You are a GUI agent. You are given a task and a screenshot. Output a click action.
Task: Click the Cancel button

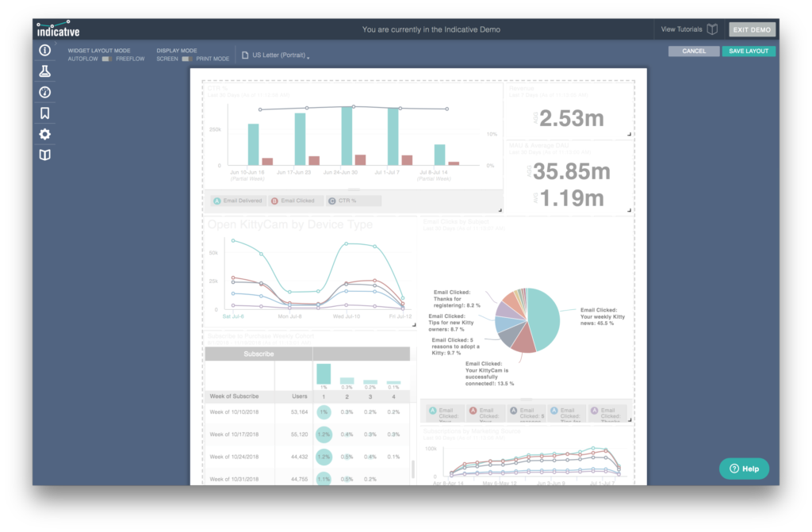pos(694,51)
